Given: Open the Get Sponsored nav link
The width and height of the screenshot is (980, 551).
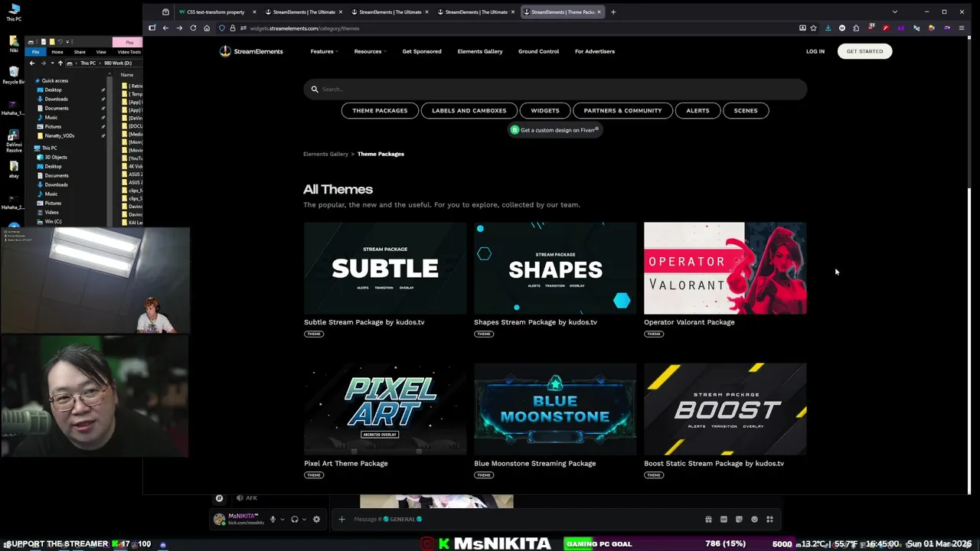Looking at the screenshot, I should (422, 51).
